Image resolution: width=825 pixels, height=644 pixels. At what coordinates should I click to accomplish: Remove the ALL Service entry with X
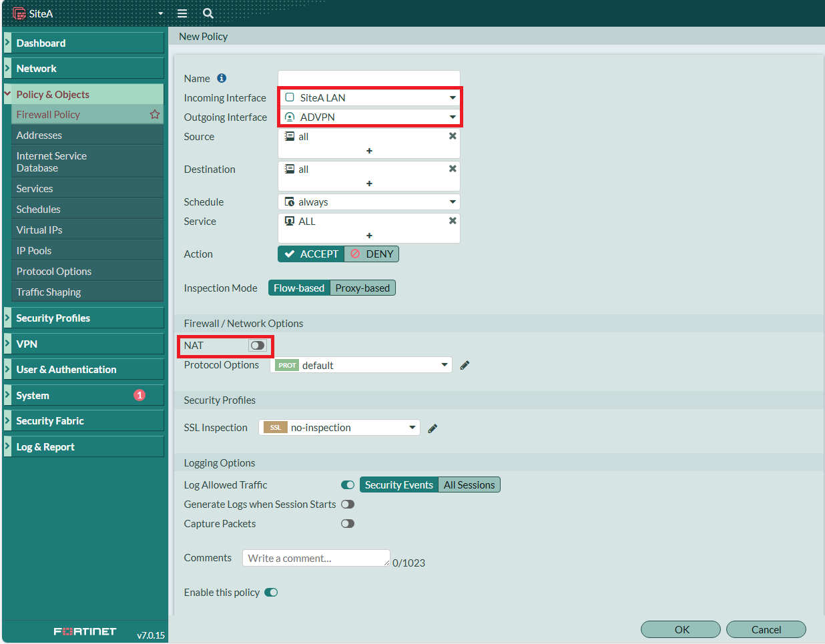tap(453, 221)
